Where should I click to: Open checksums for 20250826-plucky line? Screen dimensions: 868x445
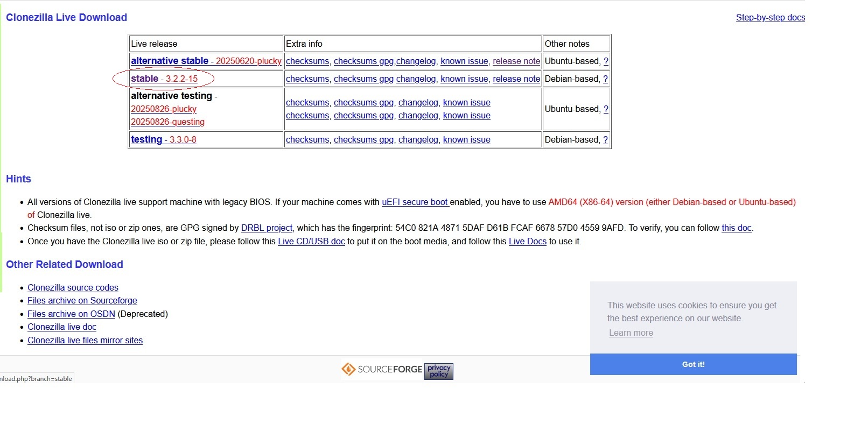click(307, 103)
